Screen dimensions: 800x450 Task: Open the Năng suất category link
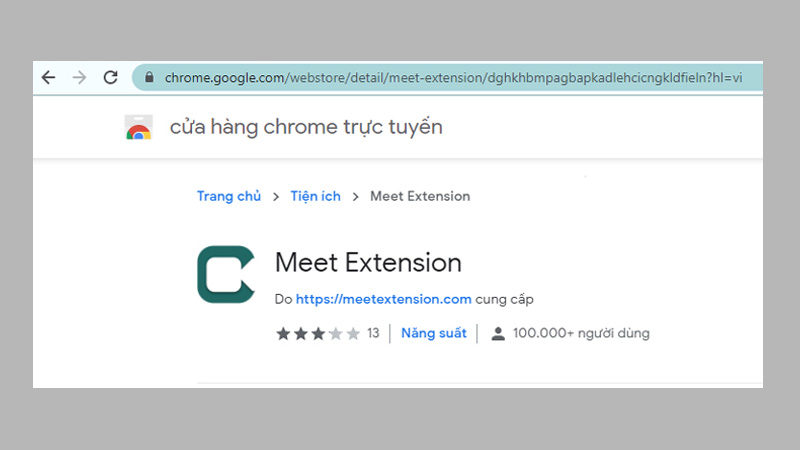[x=433, y=333]
